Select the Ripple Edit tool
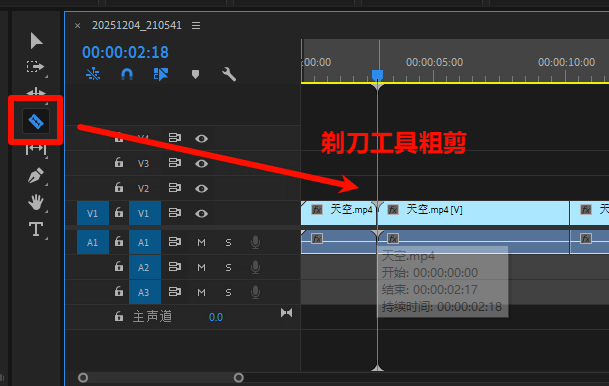Viewport: 609px width, 386px height. pyautogui.click(x=36, y=92)
